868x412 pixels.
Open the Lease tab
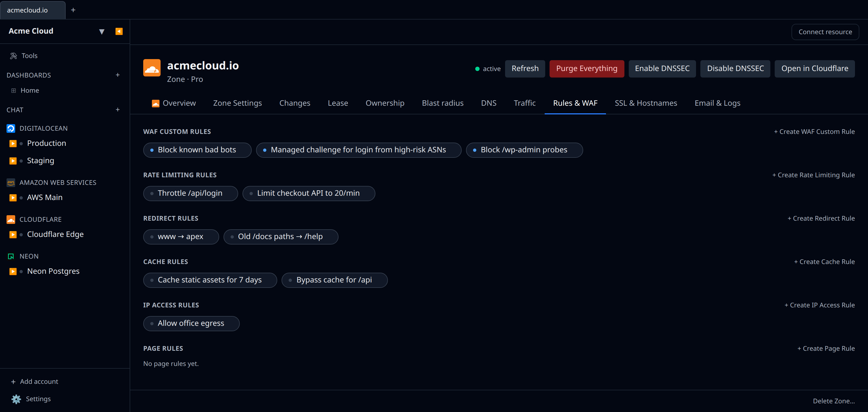(338, 103)
